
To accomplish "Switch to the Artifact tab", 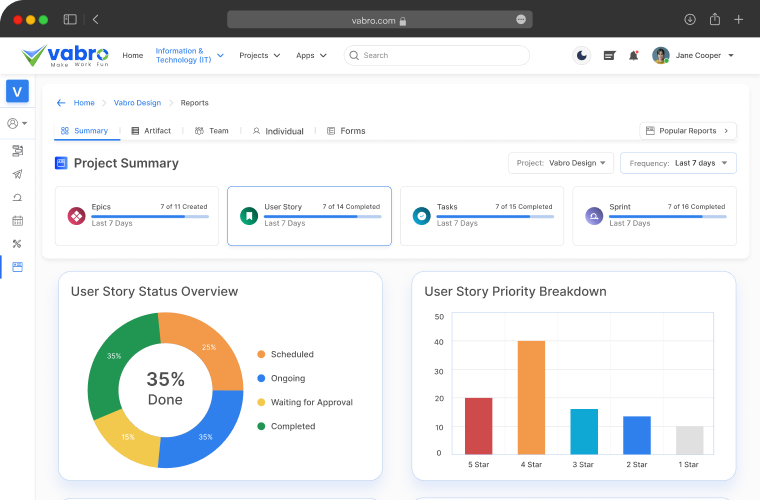I will (151, 131).
